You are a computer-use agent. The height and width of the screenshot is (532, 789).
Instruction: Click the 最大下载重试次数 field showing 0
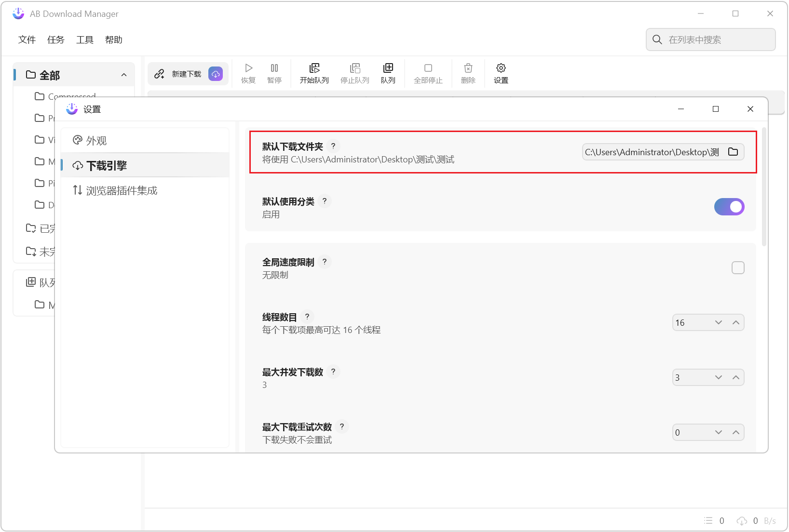[x=708, y=432]
